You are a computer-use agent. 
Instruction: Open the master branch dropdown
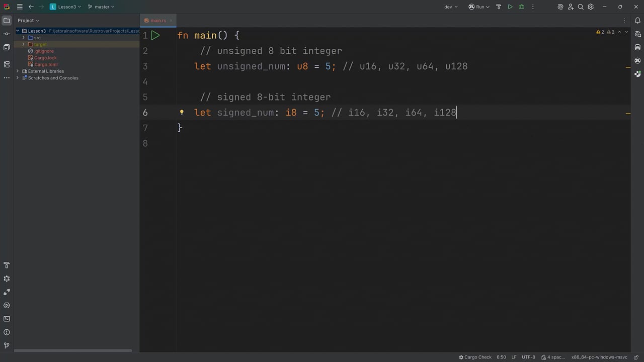pos(101,7)
